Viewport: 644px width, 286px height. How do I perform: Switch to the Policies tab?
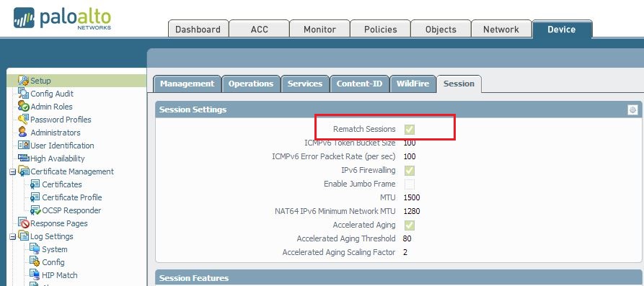[x=380, y=29]
